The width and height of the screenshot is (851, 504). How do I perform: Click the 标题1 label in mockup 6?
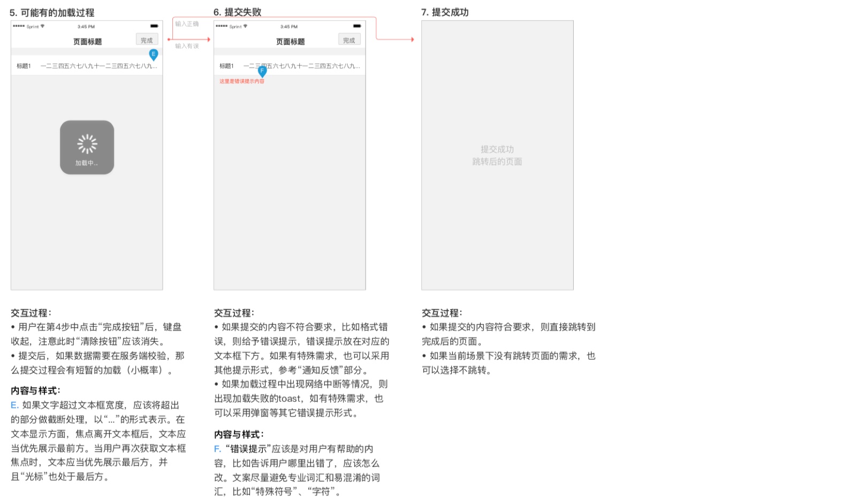pos(226,66)
